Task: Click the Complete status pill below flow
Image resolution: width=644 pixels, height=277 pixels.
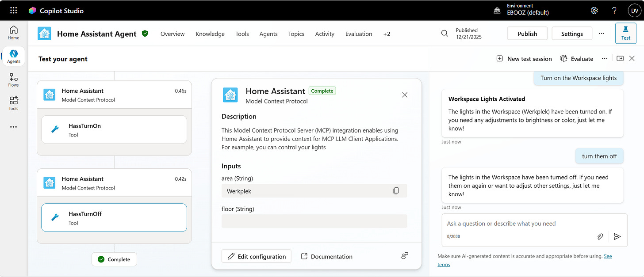Action: (x=114, y=259)
